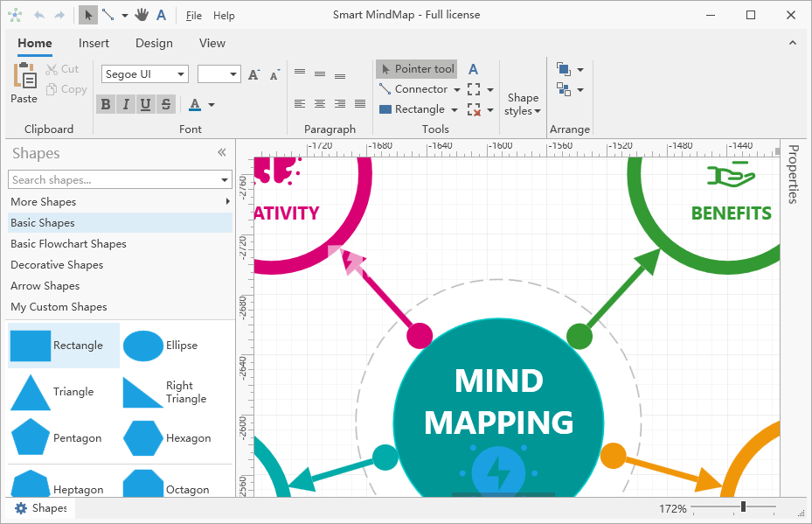Screen dimensions: 812x524
Task: Select the Decorative Shapes category
Action: click(x=120, y=265)
